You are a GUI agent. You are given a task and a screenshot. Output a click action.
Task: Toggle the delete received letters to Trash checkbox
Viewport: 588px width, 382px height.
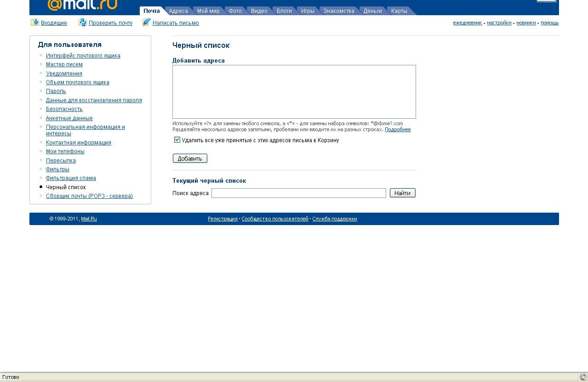coord(177,140)
